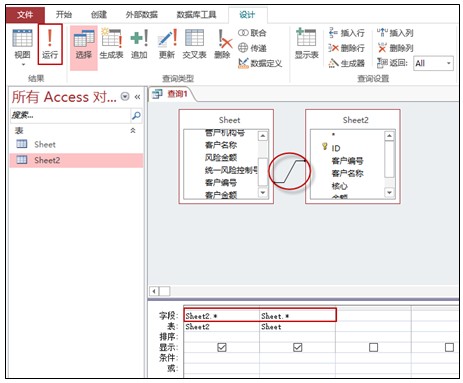463x383 pixels.
Task: Click the 插入行 insert rows button
Action: tap(347, 33)
